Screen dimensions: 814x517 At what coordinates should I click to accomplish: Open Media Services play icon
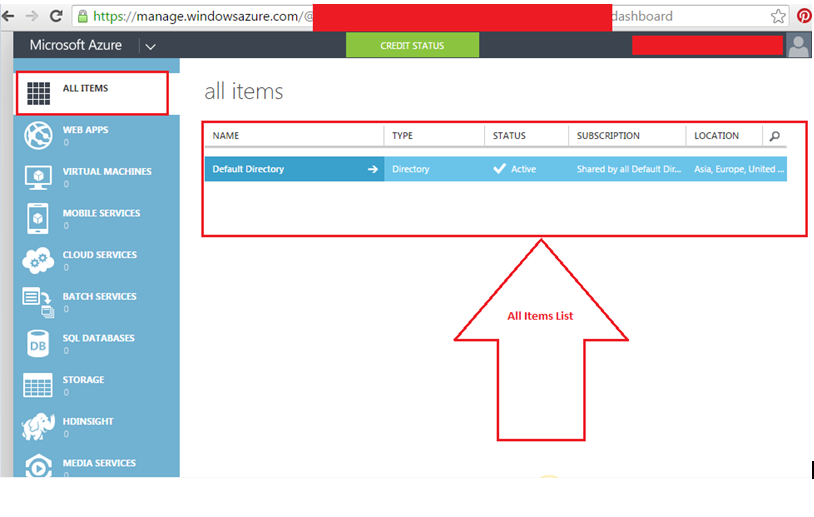pos(38,466)
